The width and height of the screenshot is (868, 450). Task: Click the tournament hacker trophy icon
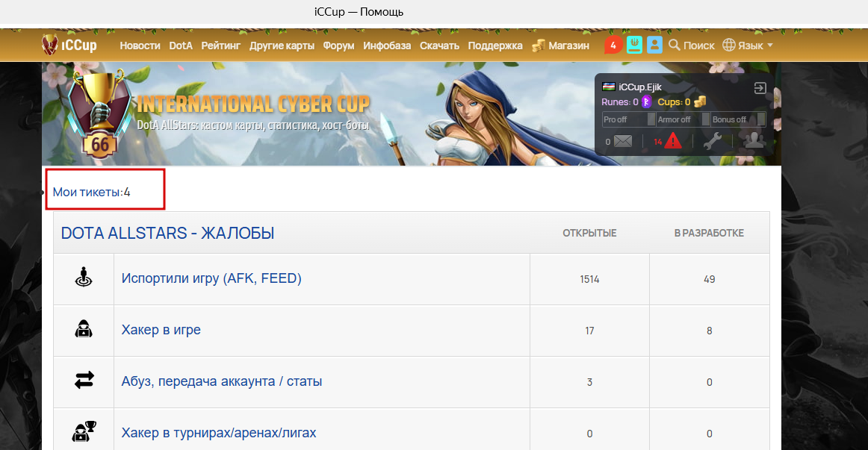click(84, 432)
